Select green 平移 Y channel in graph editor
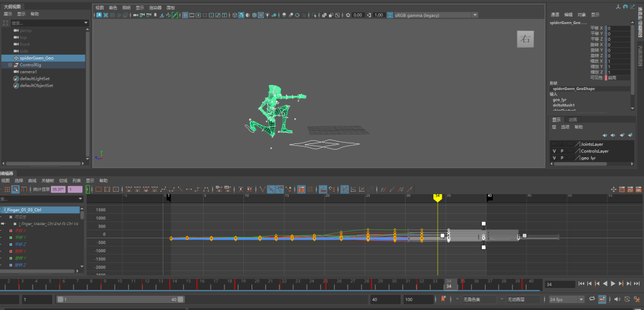The height and width of the screenshot is (310, 644). (x=21, y=238)
